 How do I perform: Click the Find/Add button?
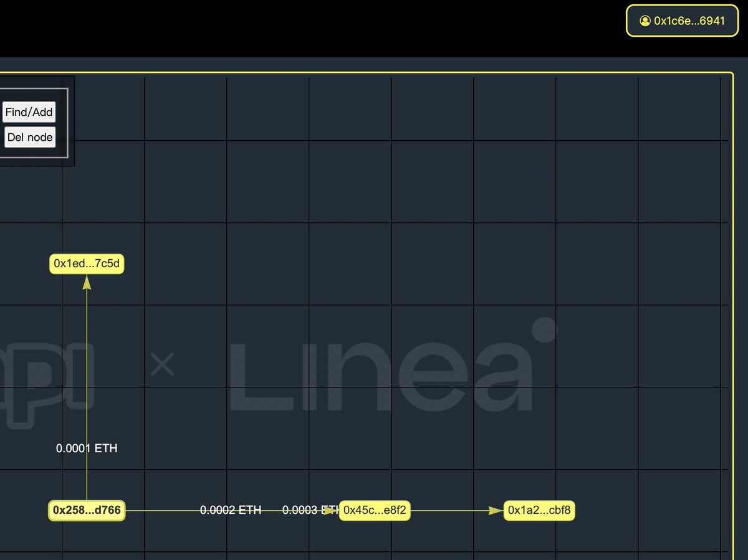pyautogui.click(x=29, y=112)
